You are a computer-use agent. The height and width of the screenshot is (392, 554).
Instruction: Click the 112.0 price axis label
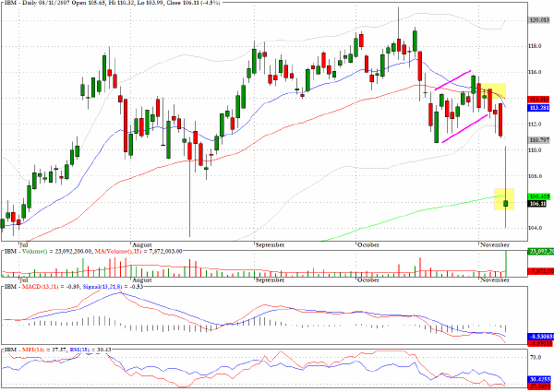point(535,125)
